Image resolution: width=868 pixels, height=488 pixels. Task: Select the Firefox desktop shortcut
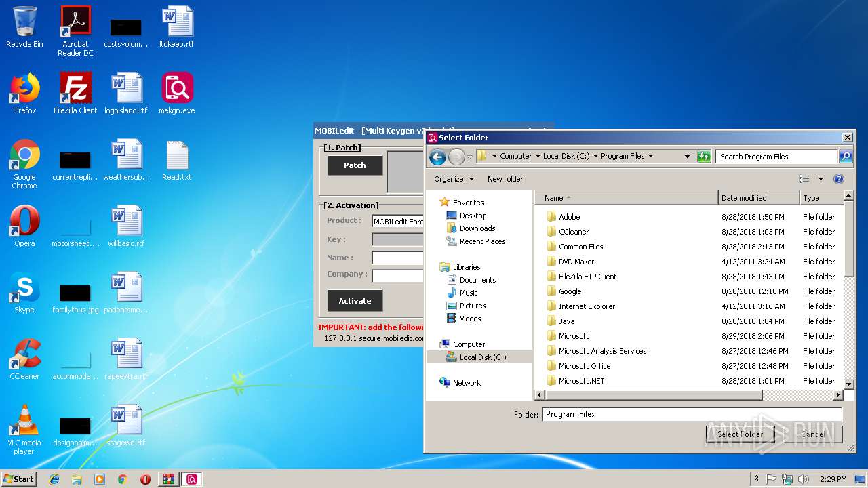tap(24, 94)
